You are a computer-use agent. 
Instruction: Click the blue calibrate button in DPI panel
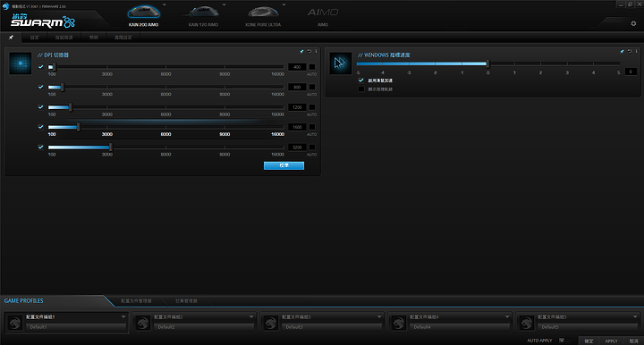coord(284,165)
